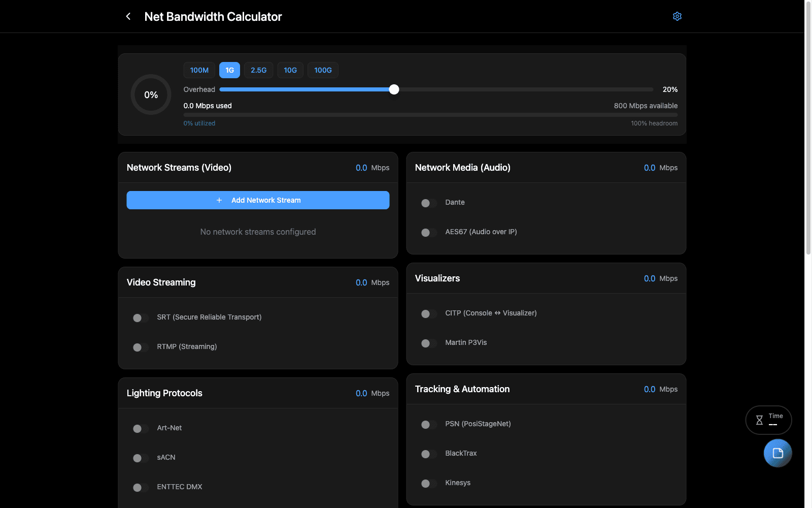
Task: Toggle Kinesys automation
Action: point(429,484)
